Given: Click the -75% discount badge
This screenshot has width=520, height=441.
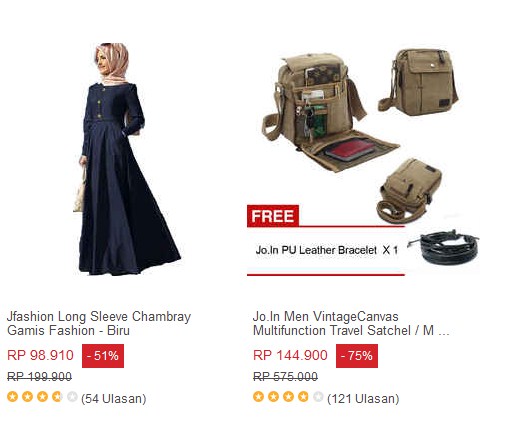Looking at the screenshot, I should [357, 356].
